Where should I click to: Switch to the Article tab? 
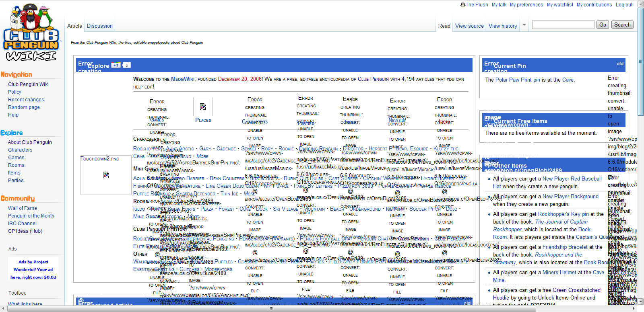coord(74,26)
